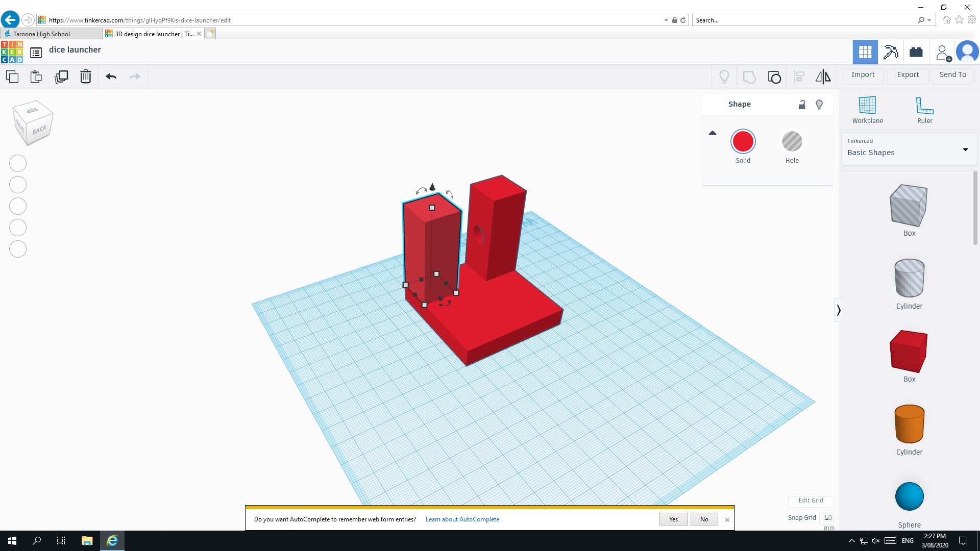
Task: Click the Paste tool icon
Action: click(36, 77)
